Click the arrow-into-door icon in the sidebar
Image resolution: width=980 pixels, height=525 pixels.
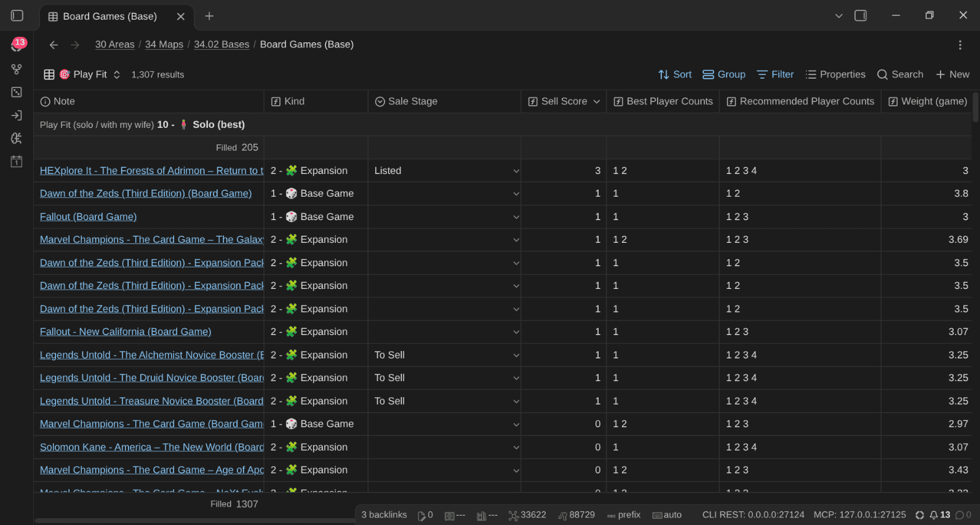pos(17,116)
